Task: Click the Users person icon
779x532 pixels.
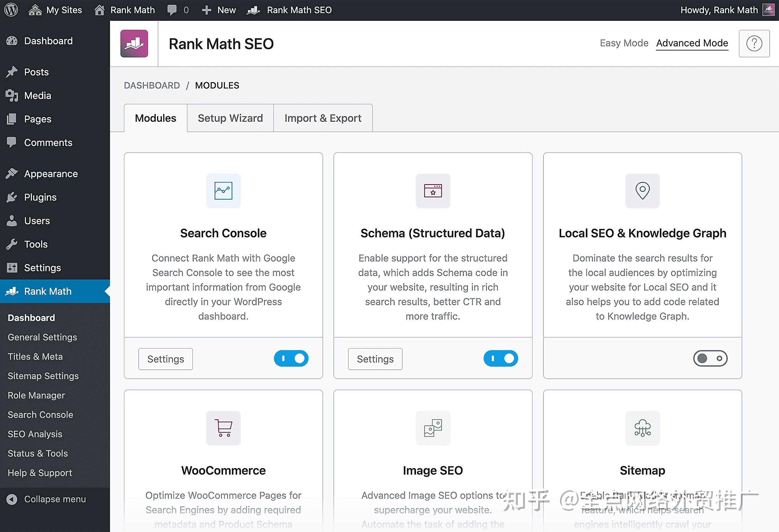Action: pyautogui.click(x=12, y=221)
